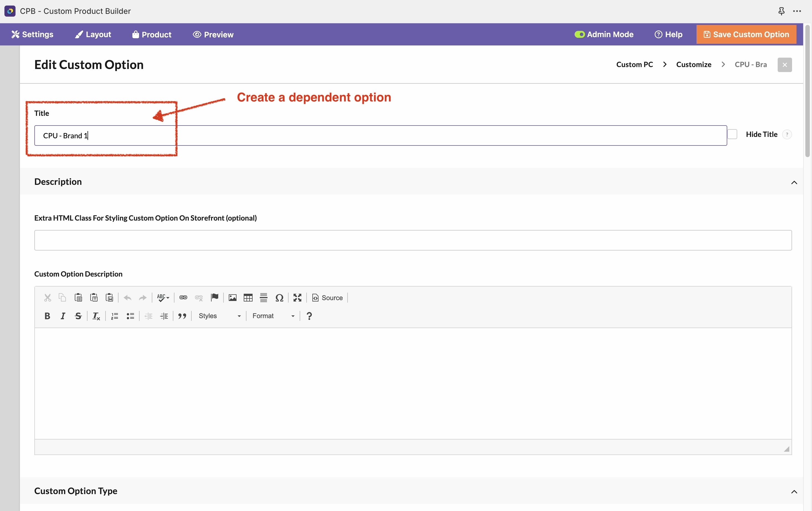The image size is (812, 511).
Task: Collapse the Description section
Action: [x=794, y=183]
